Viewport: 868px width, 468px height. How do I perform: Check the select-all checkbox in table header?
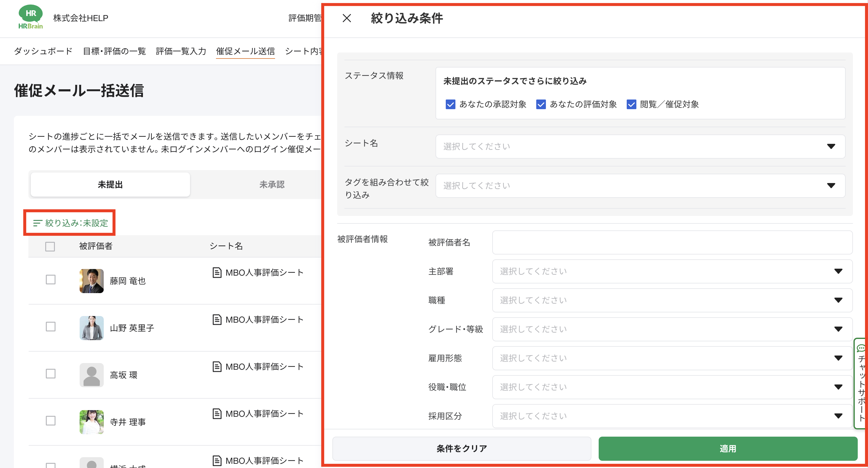point(50,246)
